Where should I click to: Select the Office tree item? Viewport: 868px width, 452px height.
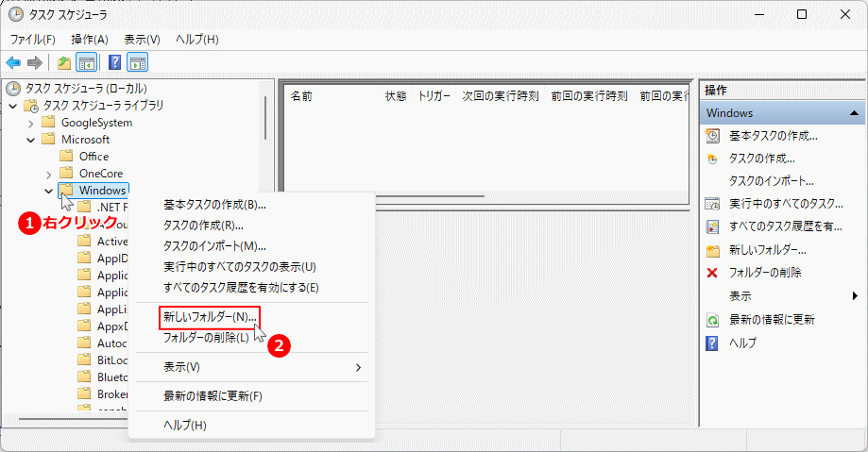click(94, 156)
